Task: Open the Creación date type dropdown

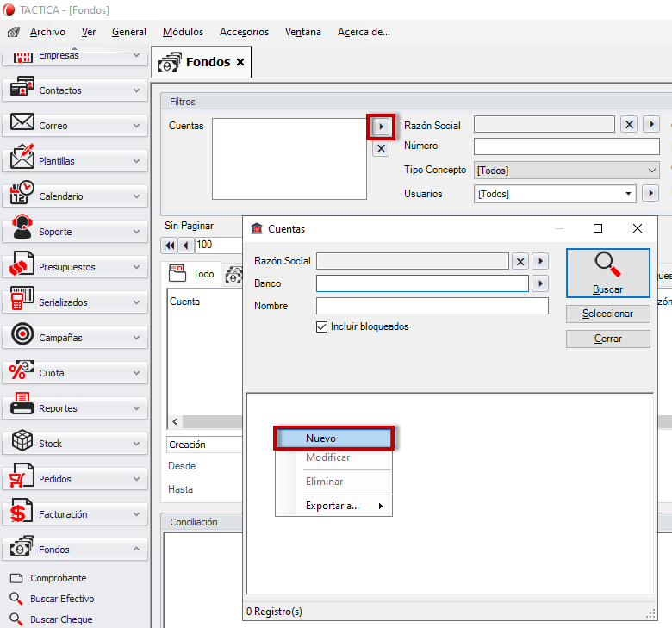Action: click(204, 445)
